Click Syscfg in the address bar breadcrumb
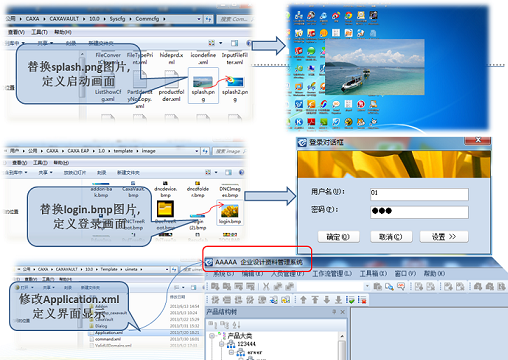Image resolution: width=508 pixels, height=360 pixels. coord(117,19)
